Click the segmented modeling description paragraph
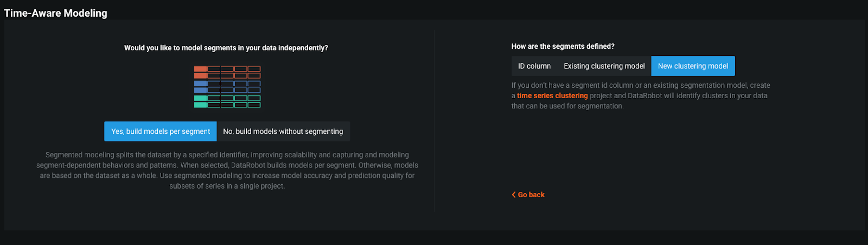 (227, 170)
